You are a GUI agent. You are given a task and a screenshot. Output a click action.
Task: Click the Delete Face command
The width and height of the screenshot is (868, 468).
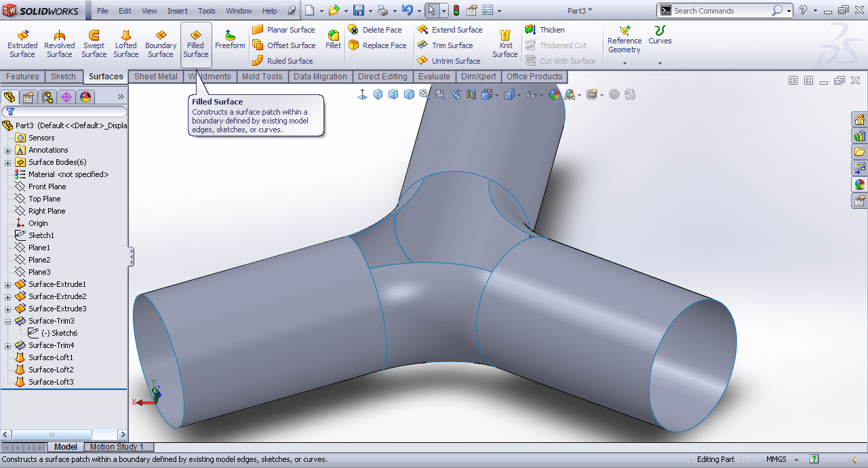tap(375, 30)
